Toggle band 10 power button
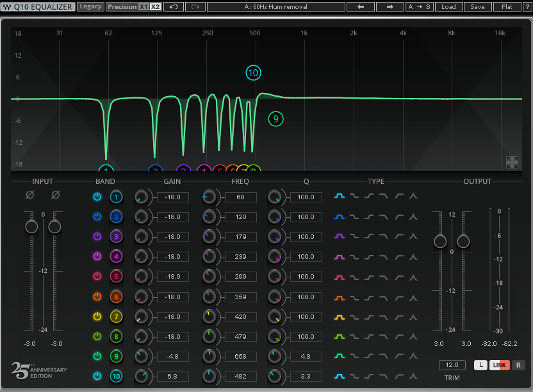The image size is (533, 392). [x=97, y=376]
